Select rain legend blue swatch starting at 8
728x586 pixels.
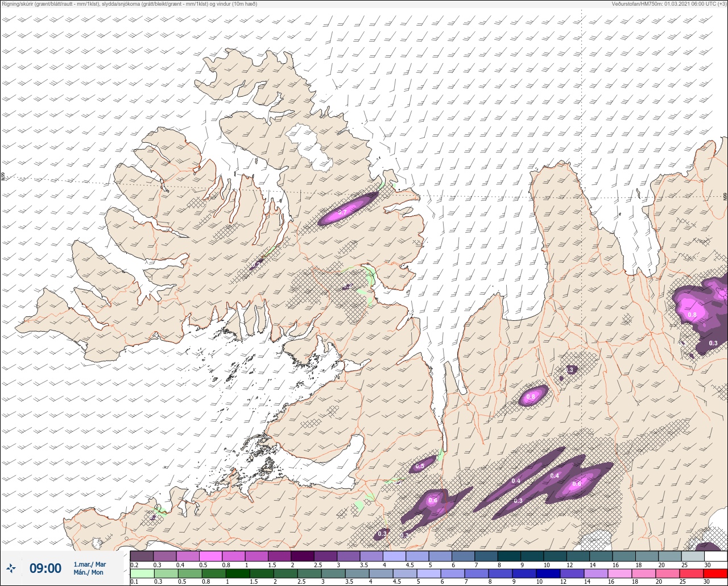[x=499, y=573]
